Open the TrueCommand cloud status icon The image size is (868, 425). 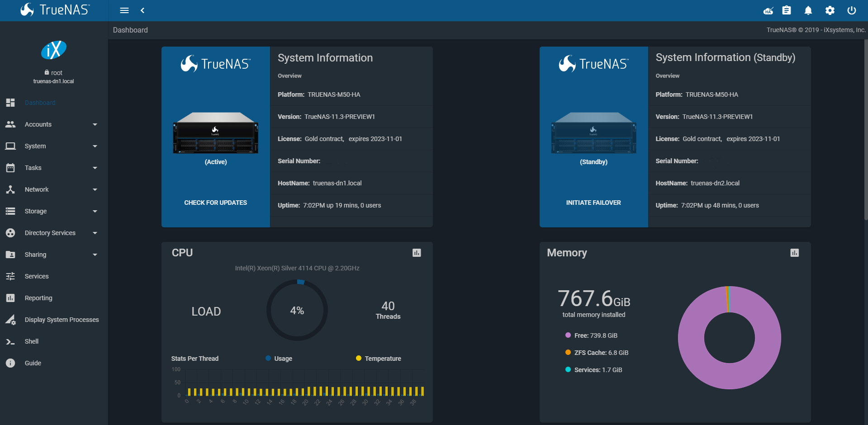coord(768,10)
